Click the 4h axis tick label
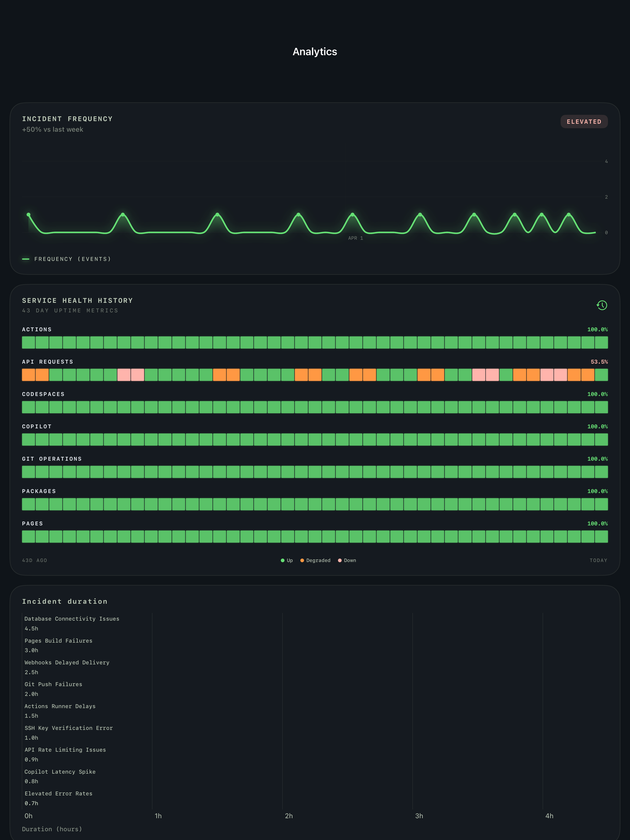Viewport: 630px width, 840px height. pos(549,816)
